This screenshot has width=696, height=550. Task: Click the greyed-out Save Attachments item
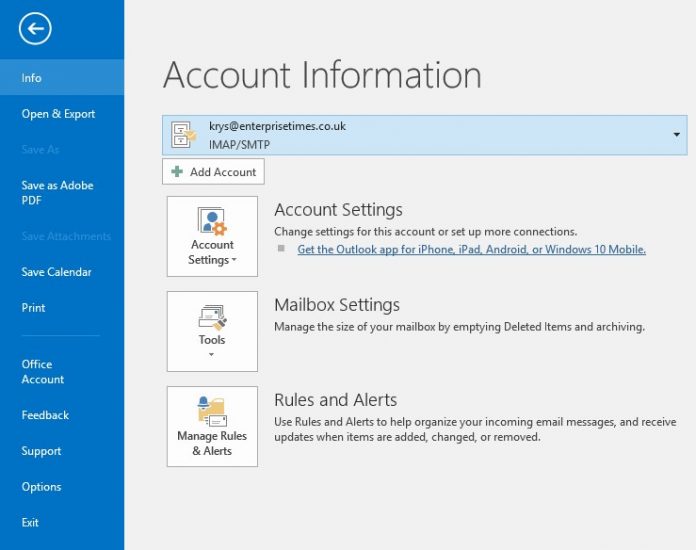tap(66, 236)
